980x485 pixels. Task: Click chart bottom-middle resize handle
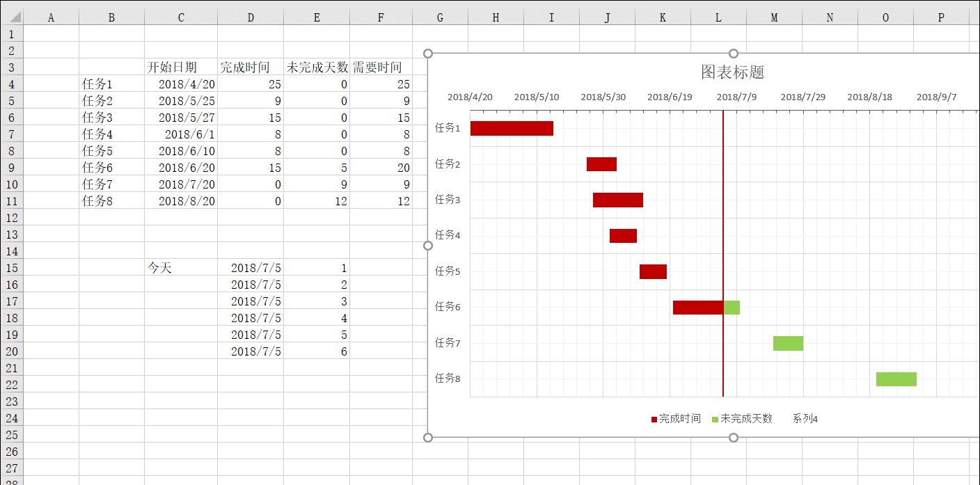(x=733, y=437)
